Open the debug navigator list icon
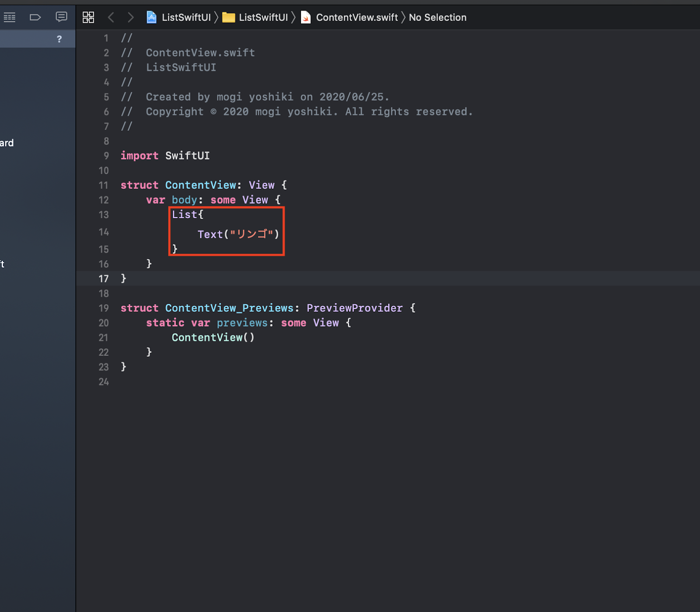Screen dimensions: 700x612 pos(10,17)
